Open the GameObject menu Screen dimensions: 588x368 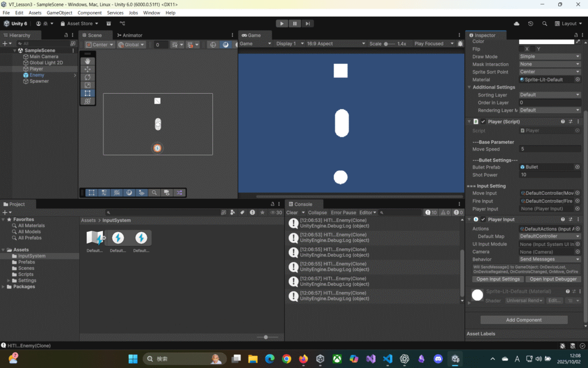coord(59,13)
